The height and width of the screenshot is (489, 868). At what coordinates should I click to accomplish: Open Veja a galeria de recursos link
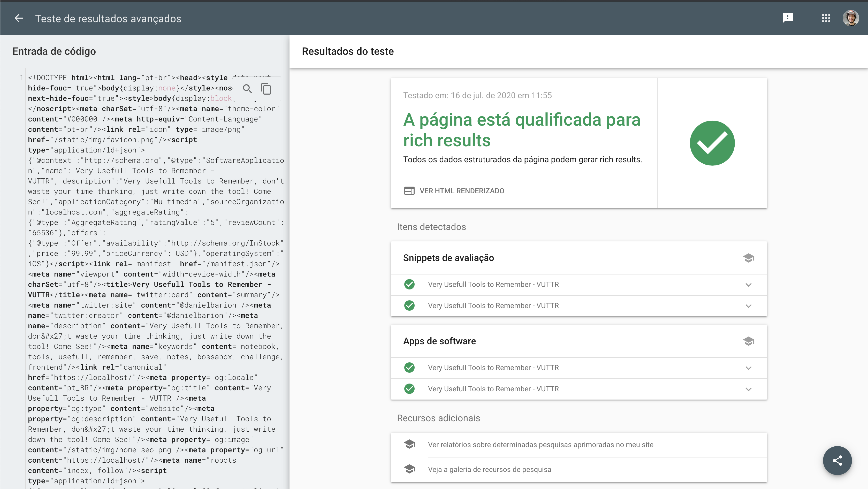pyautogui.click(x=489, y=469)
